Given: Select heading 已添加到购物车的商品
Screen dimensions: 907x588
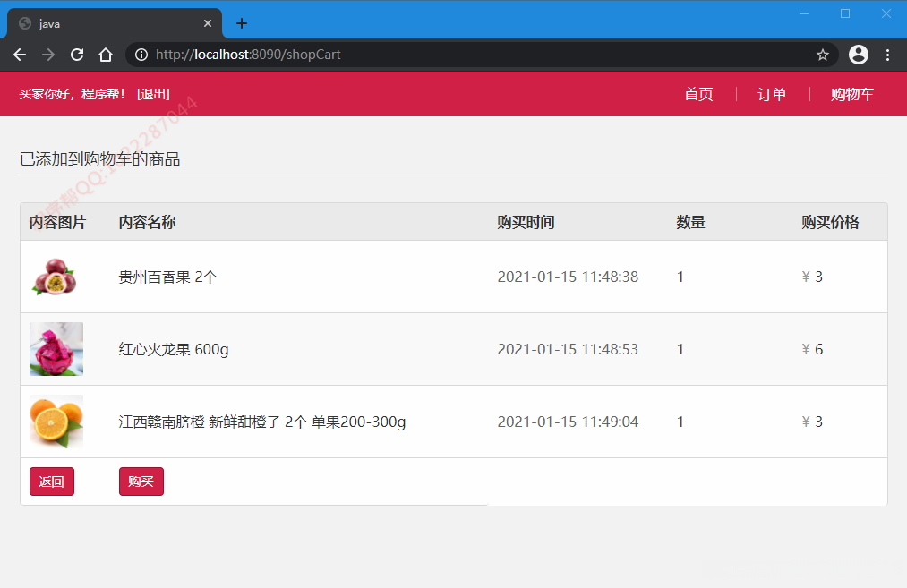Looking at the screenshot, I should (x=100, y=159).
